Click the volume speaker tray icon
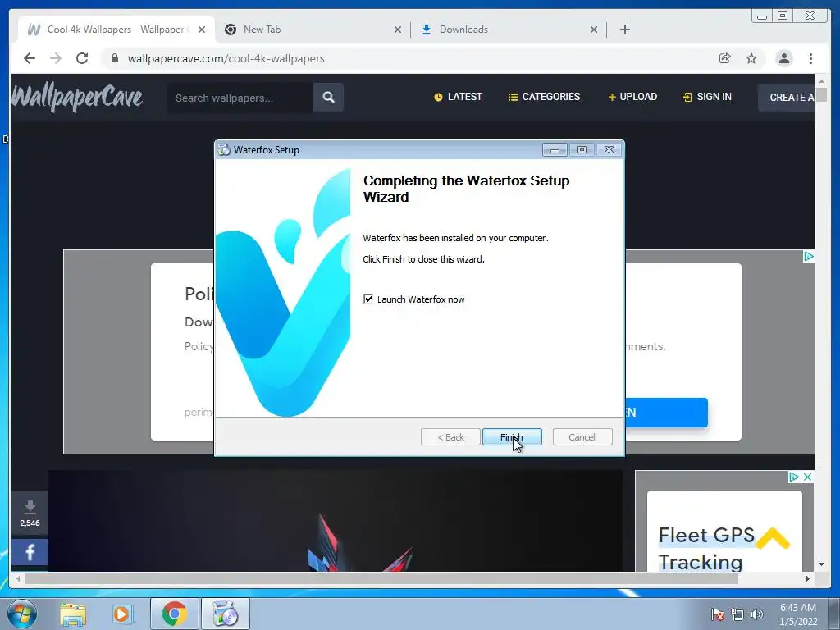 click(756, 614)
